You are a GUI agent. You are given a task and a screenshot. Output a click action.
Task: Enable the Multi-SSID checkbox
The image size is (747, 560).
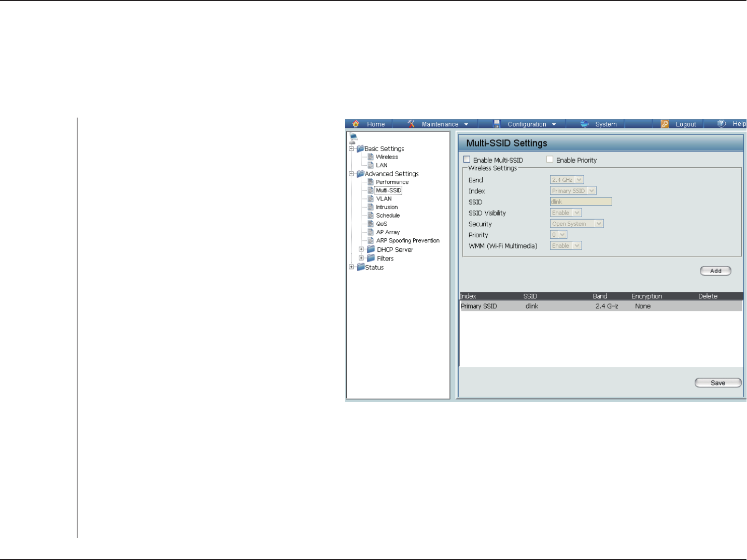coord(467,160)
